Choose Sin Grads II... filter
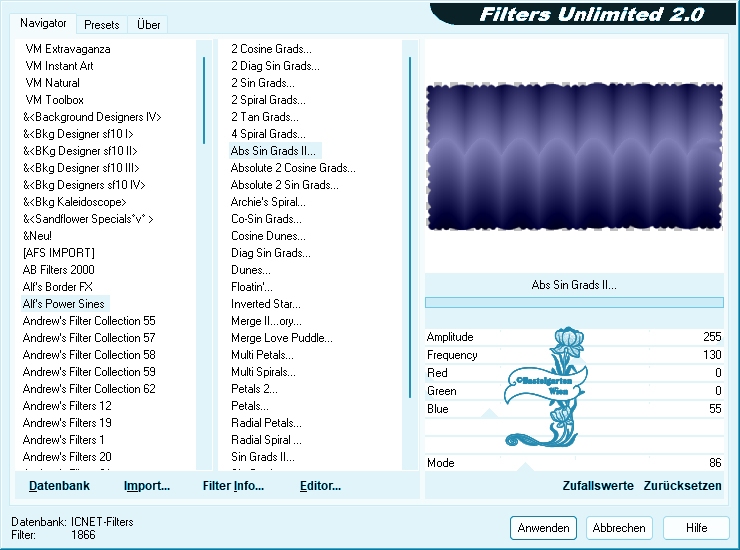 point(263,457)
